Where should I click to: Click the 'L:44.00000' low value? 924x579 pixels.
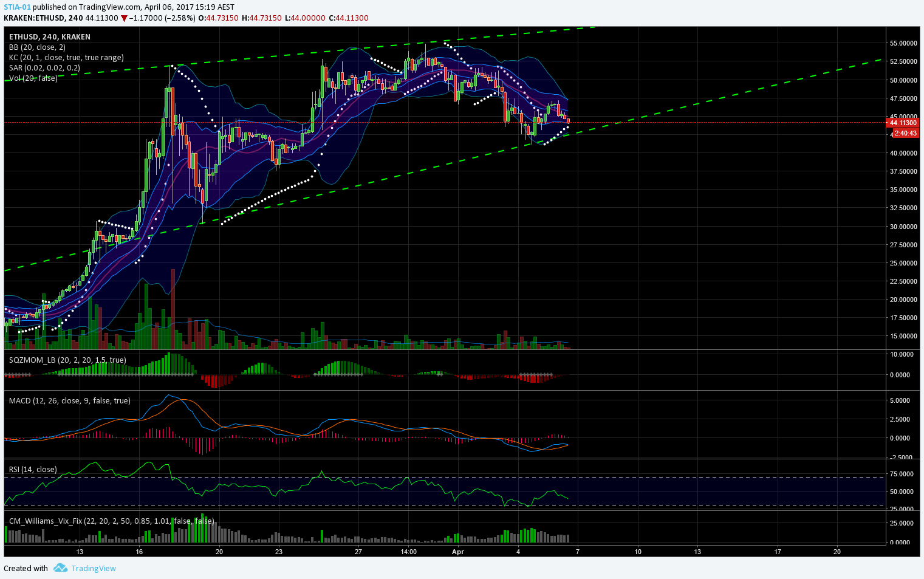point(306,18)
